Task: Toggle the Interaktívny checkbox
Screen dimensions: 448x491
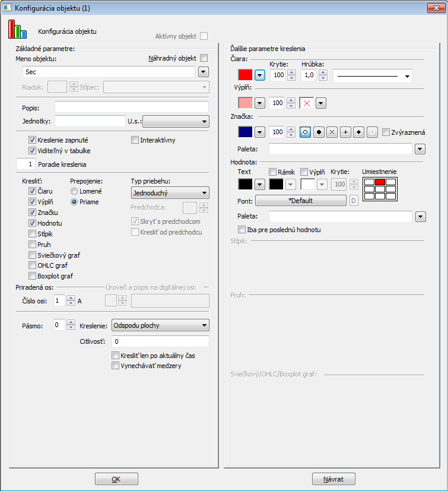Action: [x=135, y=140]
